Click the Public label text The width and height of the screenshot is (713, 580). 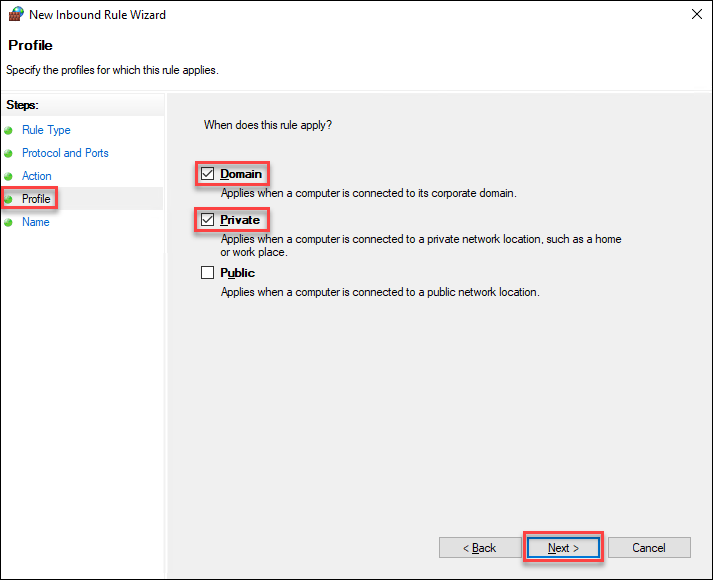coord(238,273)
